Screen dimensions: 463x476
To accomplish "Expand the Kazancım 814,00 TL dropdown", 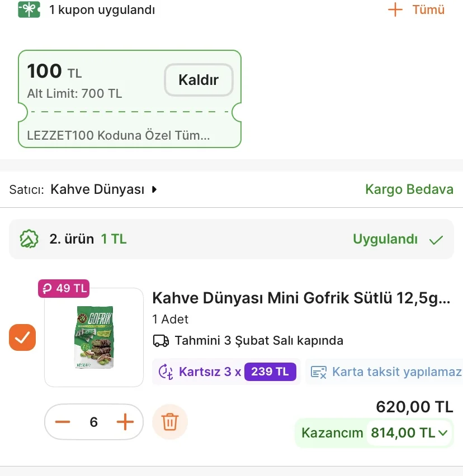I will pyautogui.click(x=443, y=432).
